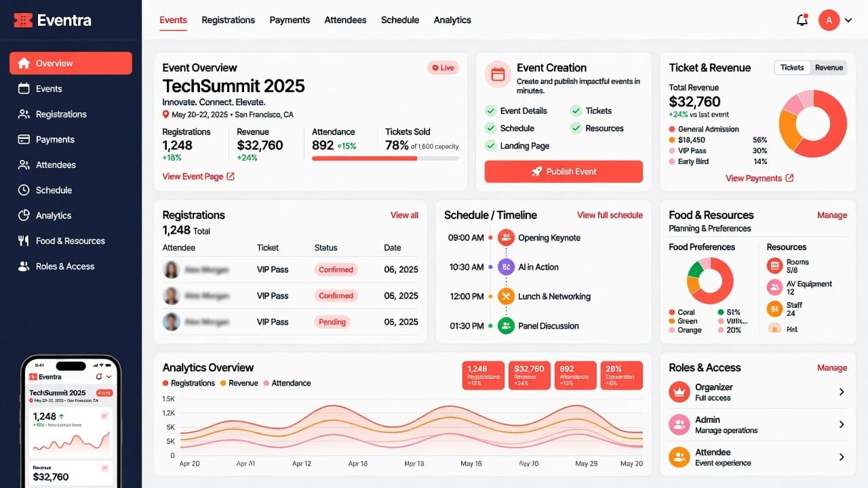Image resolution: width=868 pixels, height=488 pixels.
Task: Click View all in Registrations
Action: point(404,215)
